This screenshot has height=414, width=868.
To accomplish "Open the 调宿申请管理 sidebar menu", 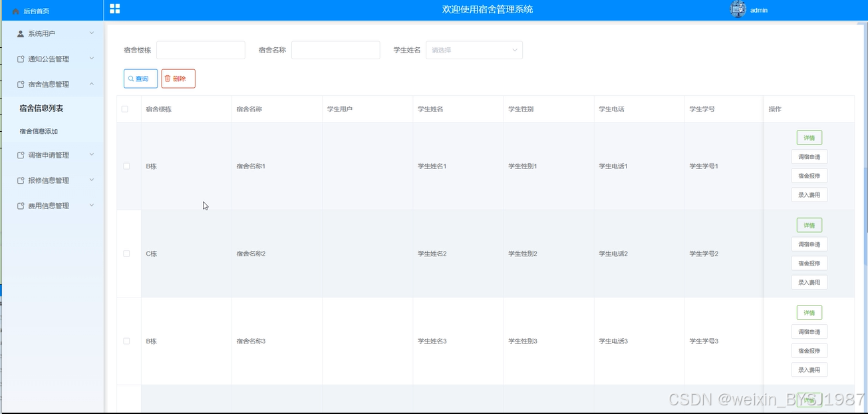I will (x=52, y=155).
